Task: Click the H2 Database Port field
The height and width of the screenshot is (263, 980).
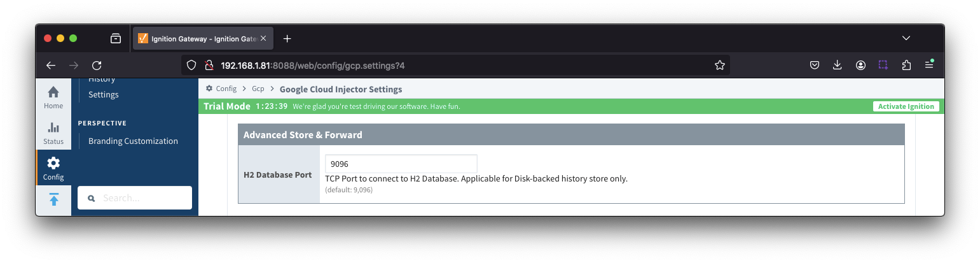Action: click(401, 164)
